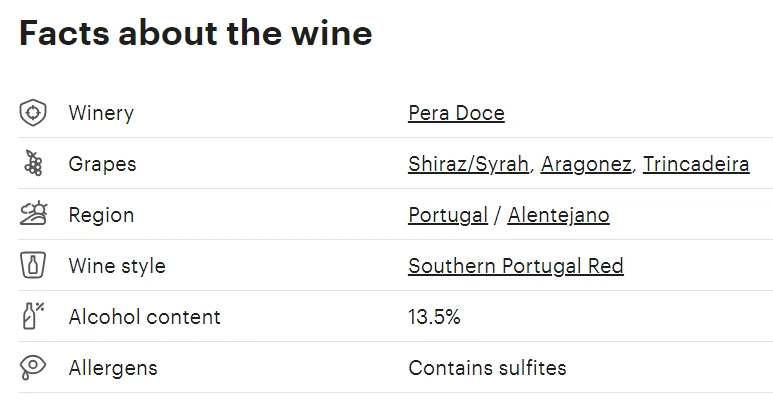Click the Wine style row label
Screen dimensions: 773x404
click(117, 266)
